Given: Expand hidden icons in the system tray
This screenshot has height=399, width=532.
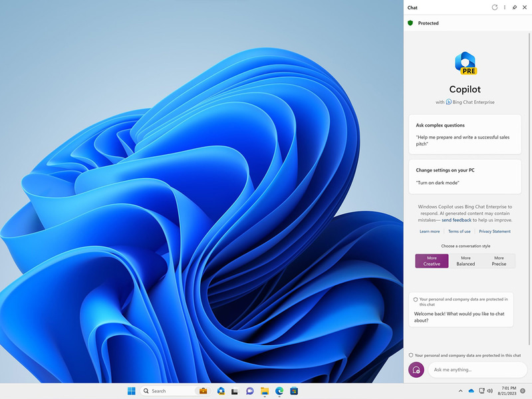Looking at the screenshot, I should 461,390.
